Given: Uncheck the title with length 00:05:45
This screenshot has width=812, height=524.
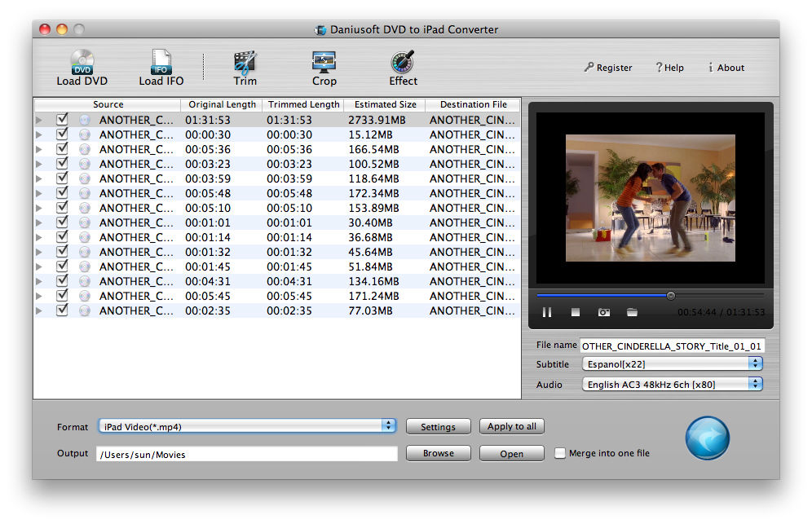Looking at the screenshot, I should point(62,295).
